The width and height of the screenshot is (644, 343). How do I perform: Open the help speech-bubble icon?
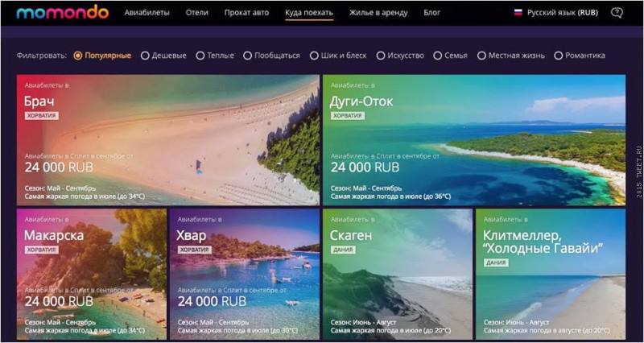pyautogui.click(x=617, y=13)
